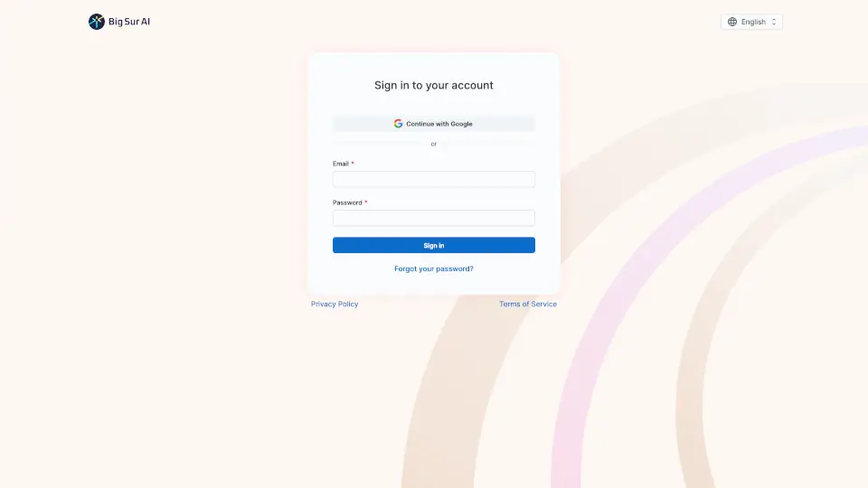Open the Terms of Service link

(x=527, y=304)
